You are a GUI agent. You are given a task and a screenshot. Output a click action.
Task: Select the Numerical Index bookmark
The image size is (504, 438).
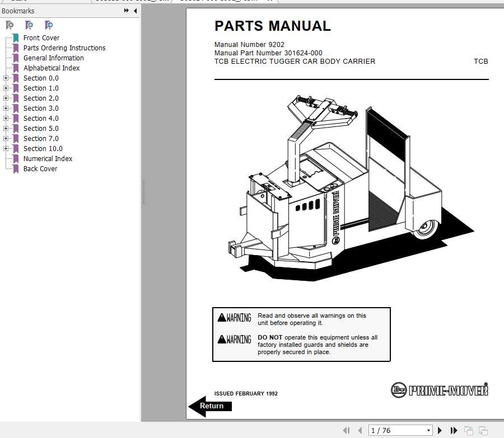pyautogui.click(x=48, y=159)
